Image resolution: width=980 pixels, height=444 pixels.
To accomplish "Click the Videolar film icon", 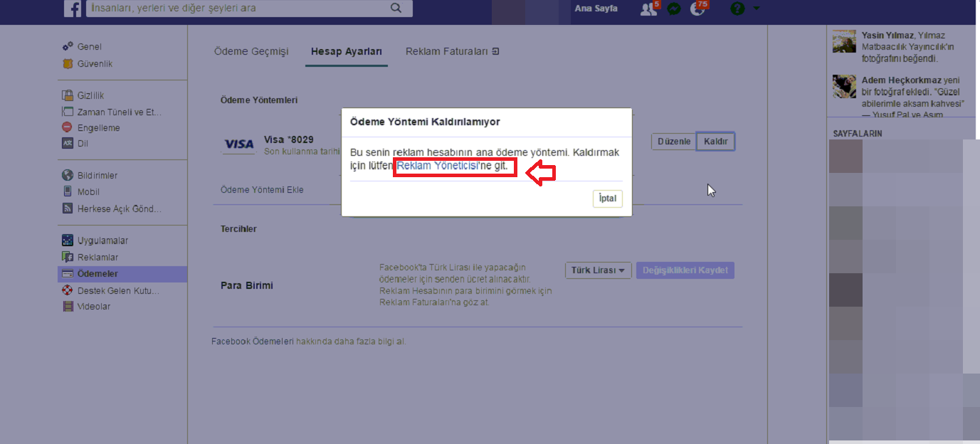I will click(68, 307).
